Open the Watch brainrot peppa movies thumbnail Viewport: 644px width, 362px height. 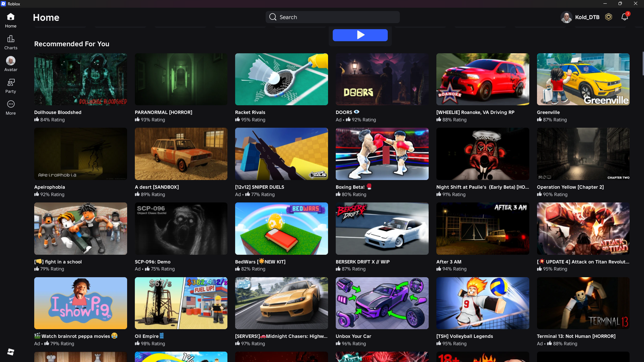80,303
